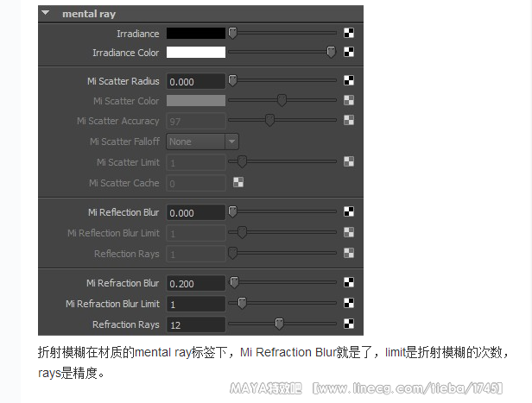
Task: Click the Mi Scatter Accuracy value field
Action: [x=196, y=121]
